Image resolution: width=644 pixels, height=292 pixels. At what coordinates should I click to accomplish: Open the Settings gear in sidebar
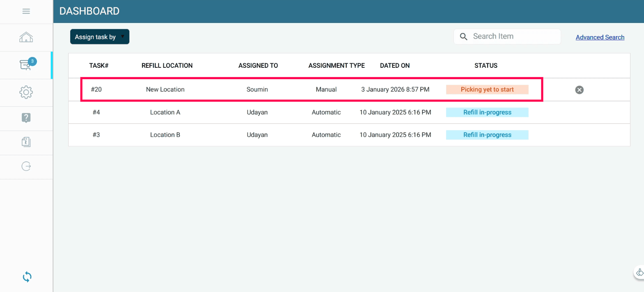click(x=26, y=92)
